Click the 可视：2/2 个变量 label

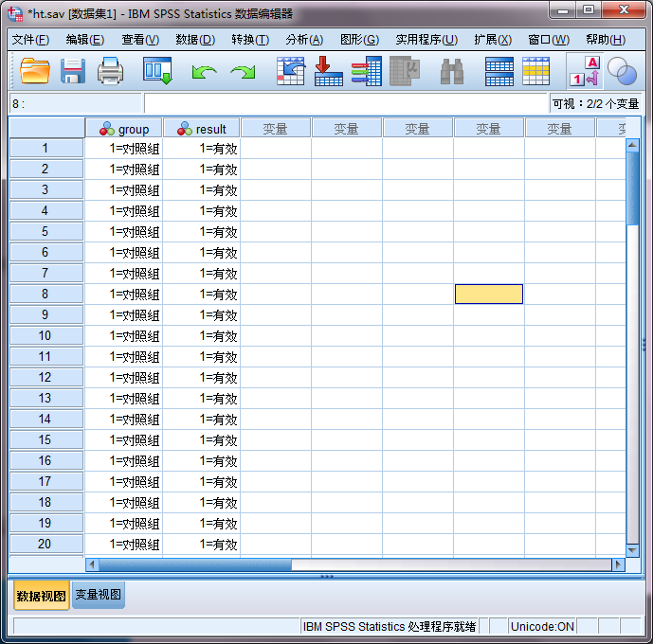(x=595, y=103)
